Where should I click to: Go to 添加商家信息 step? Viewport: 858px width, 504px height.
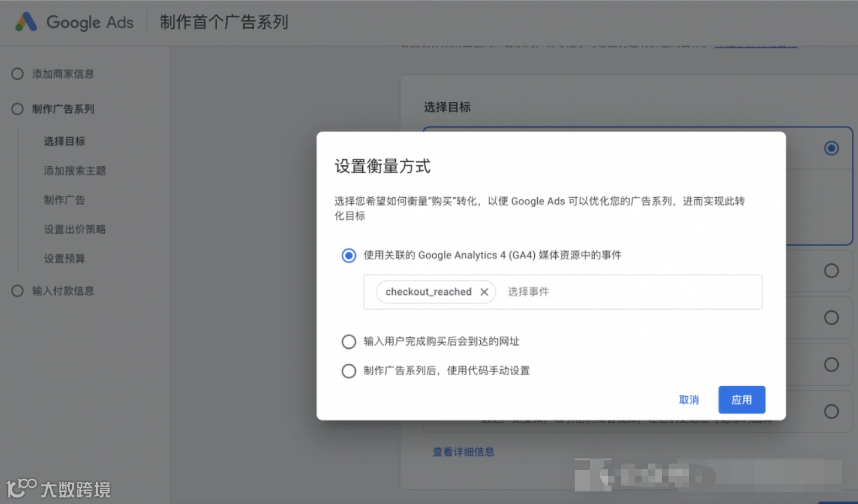(x=63, y=74)
